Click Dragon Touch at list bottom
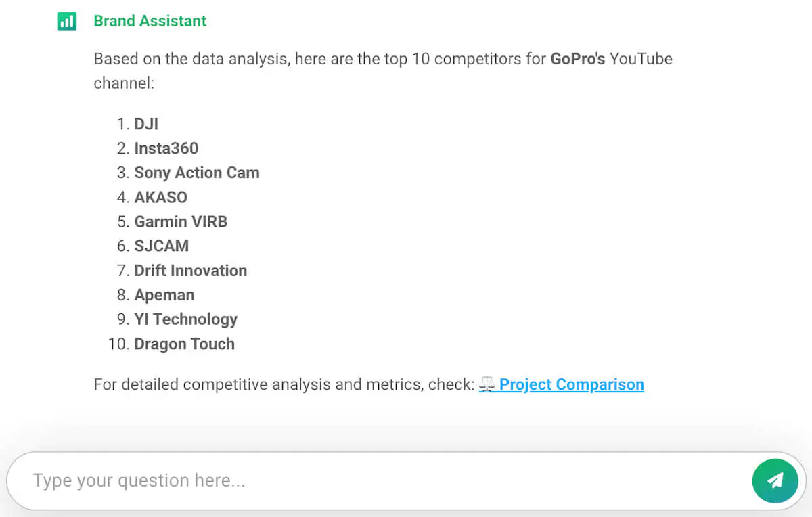Screen dimensions: 812x517 (185, 344)
